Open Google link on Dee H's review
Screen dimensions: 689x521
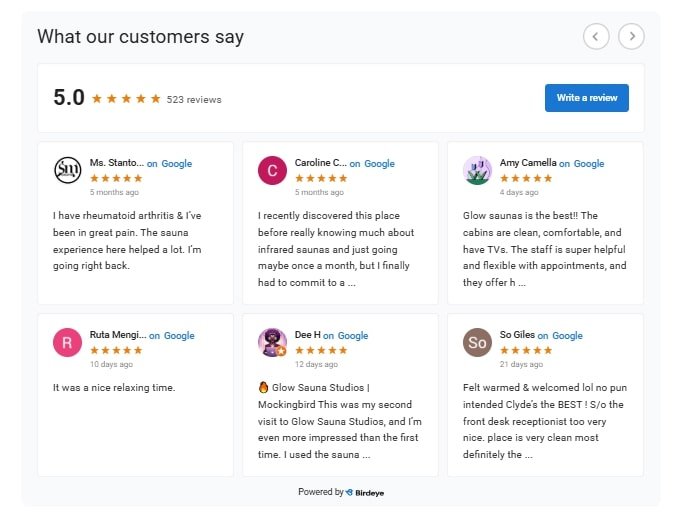click(353, 336)
